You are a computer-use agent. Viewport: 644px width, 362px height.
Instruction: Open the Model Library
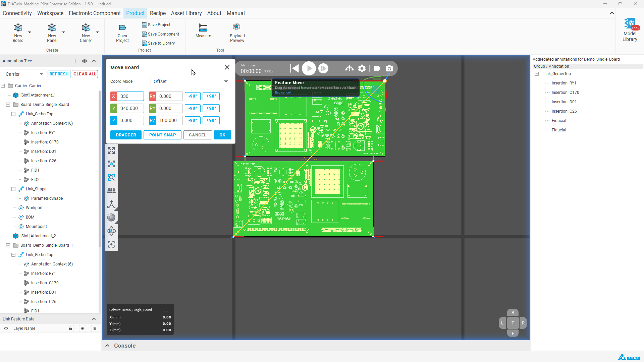(x=630, y=30)
